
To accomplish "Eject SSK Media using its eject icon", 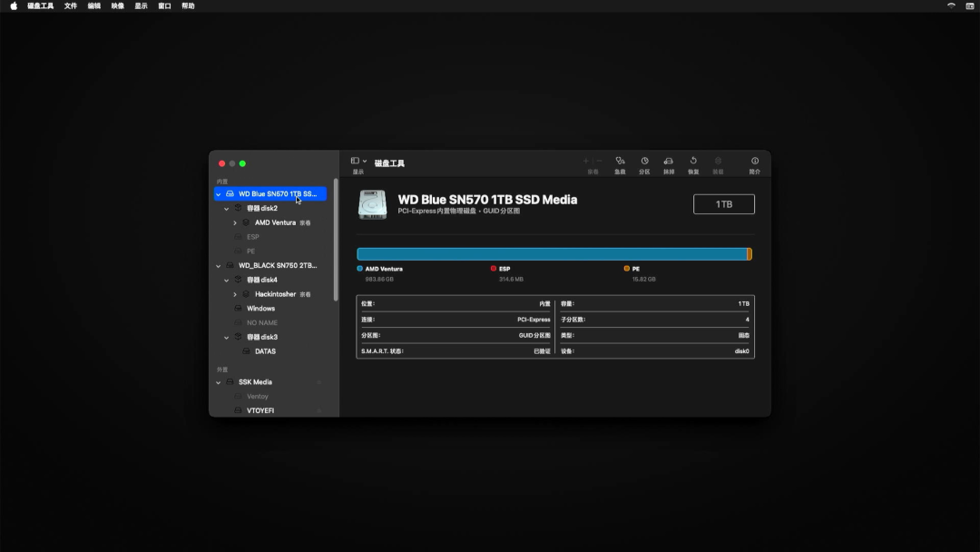I will click(319, 382).
